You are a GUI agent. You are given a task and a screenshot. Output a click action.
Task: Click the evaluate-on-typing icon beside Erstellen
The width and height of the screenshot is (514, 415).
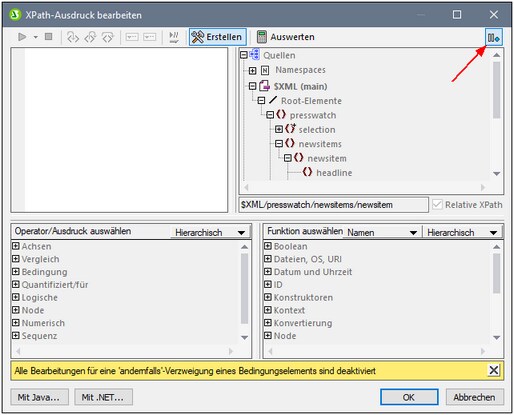[x=174, y=37]
